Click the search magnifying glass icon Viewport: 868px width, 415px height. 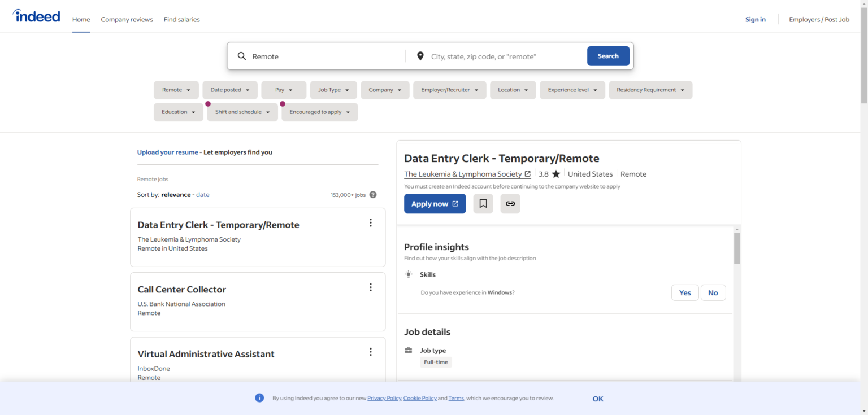242,56
